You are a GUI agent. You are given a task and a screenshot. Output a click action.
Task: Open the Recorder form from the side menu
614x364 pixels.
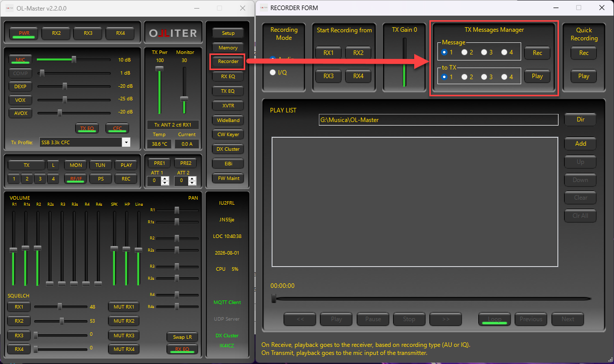[x=228, y=62]
